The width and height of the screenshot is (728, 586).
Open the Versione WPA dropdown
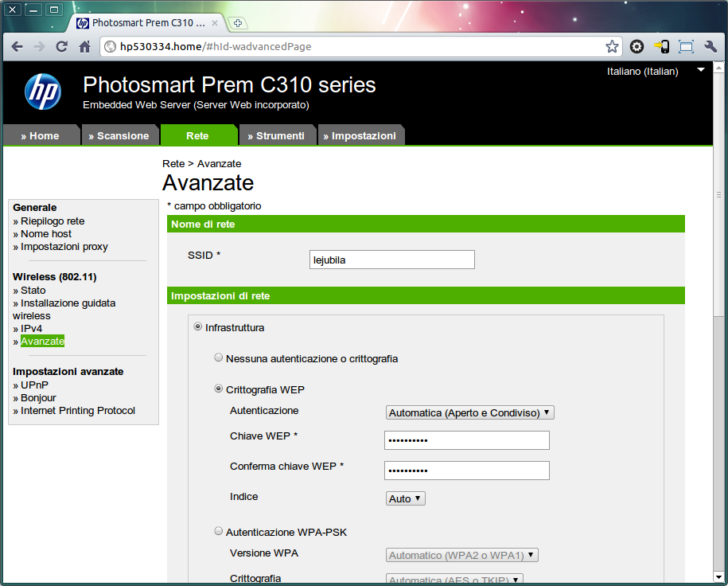click(462, 555)
